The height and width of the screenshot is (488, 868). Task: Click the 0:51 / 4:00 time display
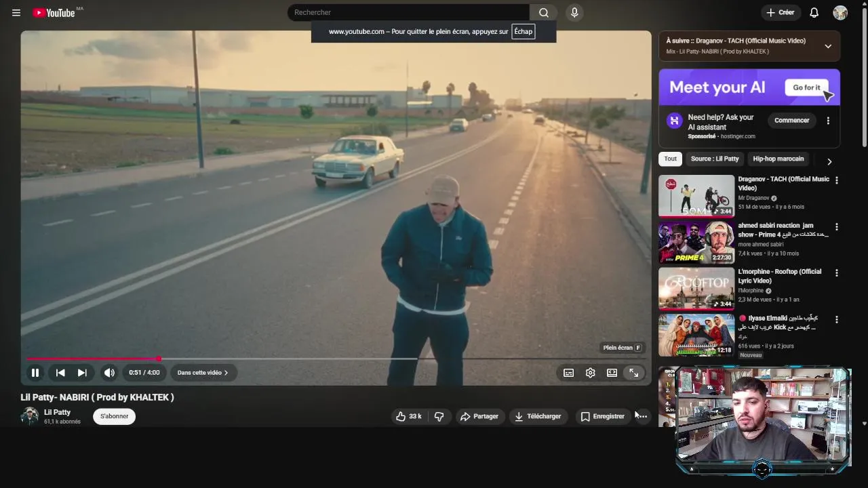(x=144, y=373)
